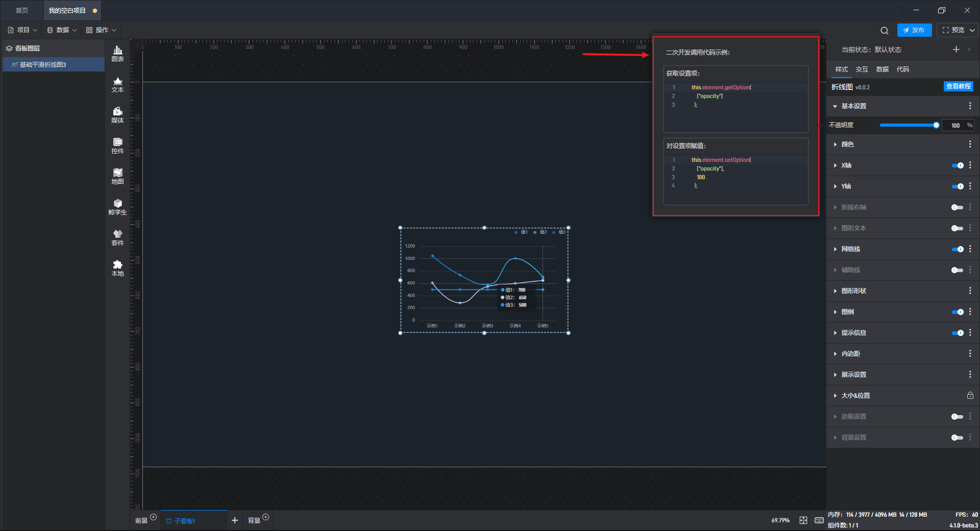Viewport: 980px width, 531px height.
Task: Click the 背景 background button
Action: (254, 521)
